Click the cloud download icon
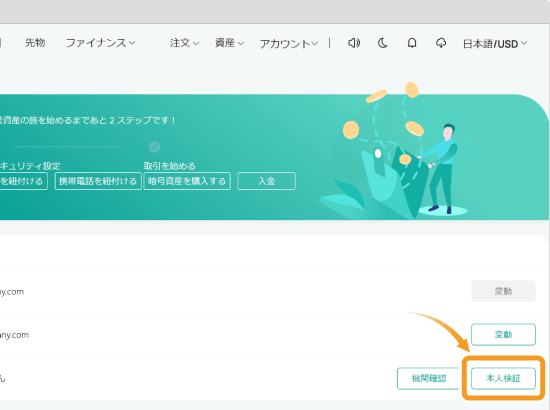 [441, 43]
